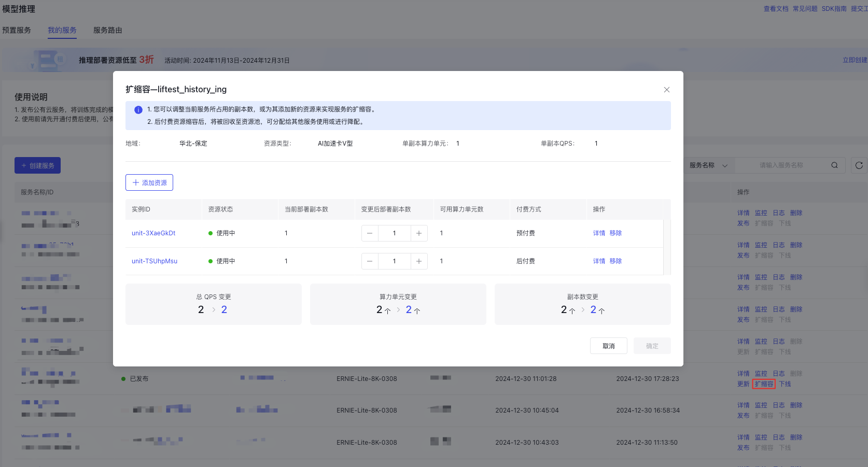Click 详情 for unit-TSUhpMsu row
This screenshot has height=467, width=868.
599,261
